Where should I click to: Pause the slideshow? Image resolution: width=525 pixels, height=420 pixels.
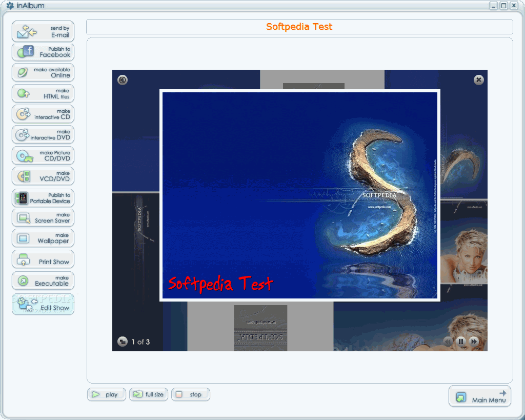(461, 342)
